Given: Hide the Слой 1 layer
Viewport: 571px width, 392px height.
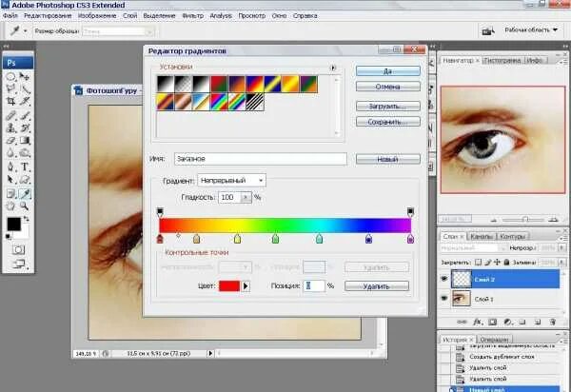Looking at the screenshot, I should (444, 299).
